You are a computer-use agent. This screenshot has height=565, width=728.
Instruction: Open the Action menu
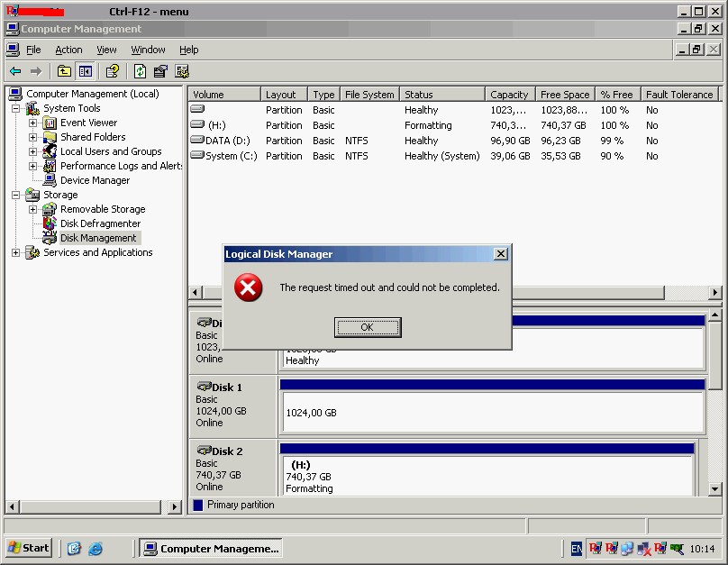click(x=68, y=50)
